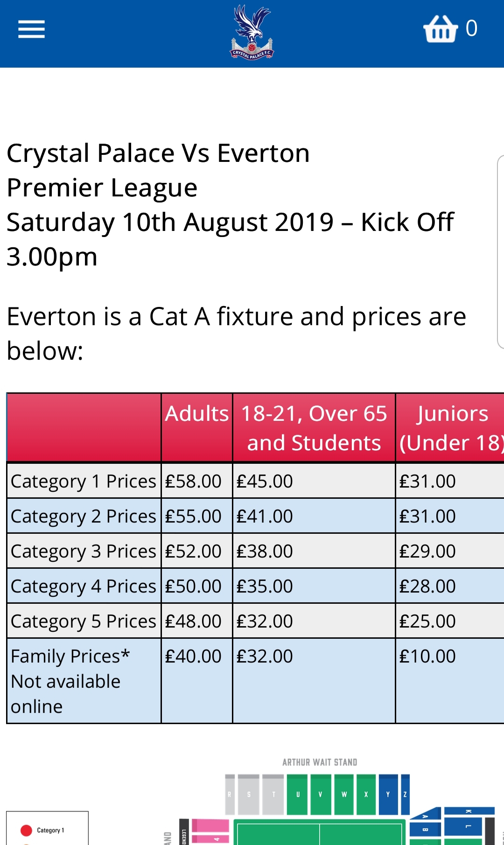Grab the scroll handle on right edge
This screenshot has height=845, width=504.
click(x=500, y=252)
